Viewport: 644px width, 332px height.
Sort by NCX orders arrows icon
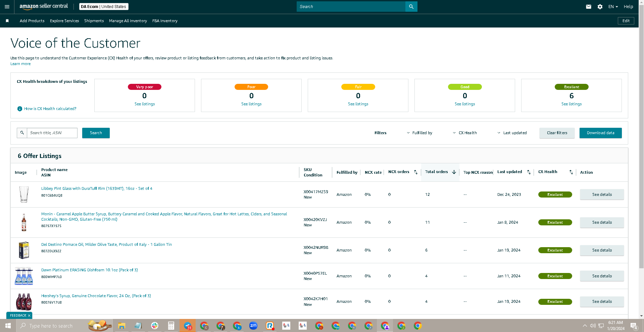(416, 172)
